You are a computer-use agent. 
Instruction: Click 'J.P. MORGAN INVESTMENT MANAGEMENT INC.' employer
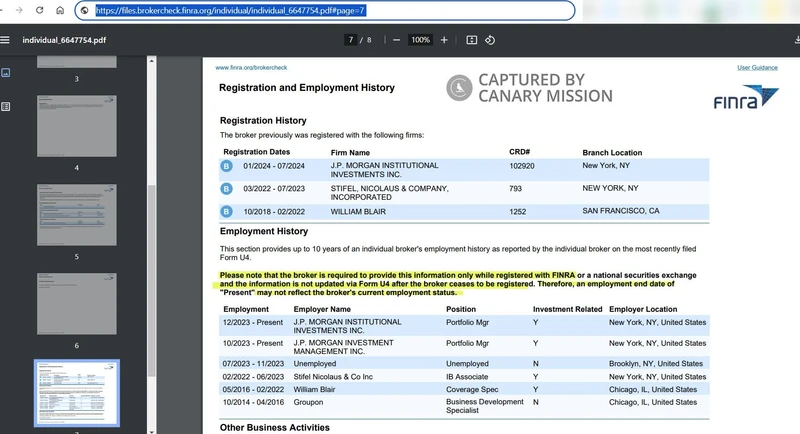coord(343,347)
